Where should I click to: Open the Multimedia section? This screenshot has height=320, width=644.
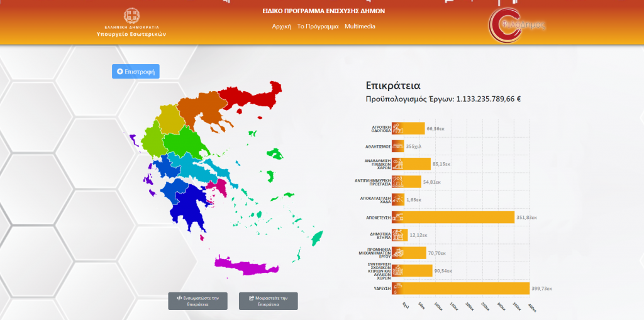click(x=360, y=26)
